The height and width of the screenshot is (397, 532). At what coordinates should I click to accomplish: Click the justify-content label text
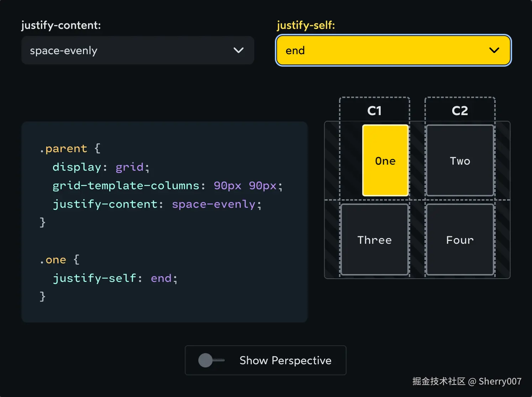61,25
